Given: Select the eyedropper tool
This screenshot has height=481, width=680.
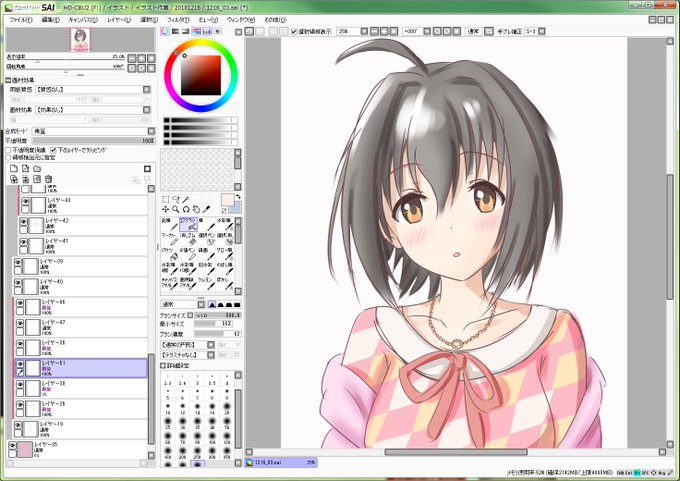Looking at the screenshot, I should point(206,209).
